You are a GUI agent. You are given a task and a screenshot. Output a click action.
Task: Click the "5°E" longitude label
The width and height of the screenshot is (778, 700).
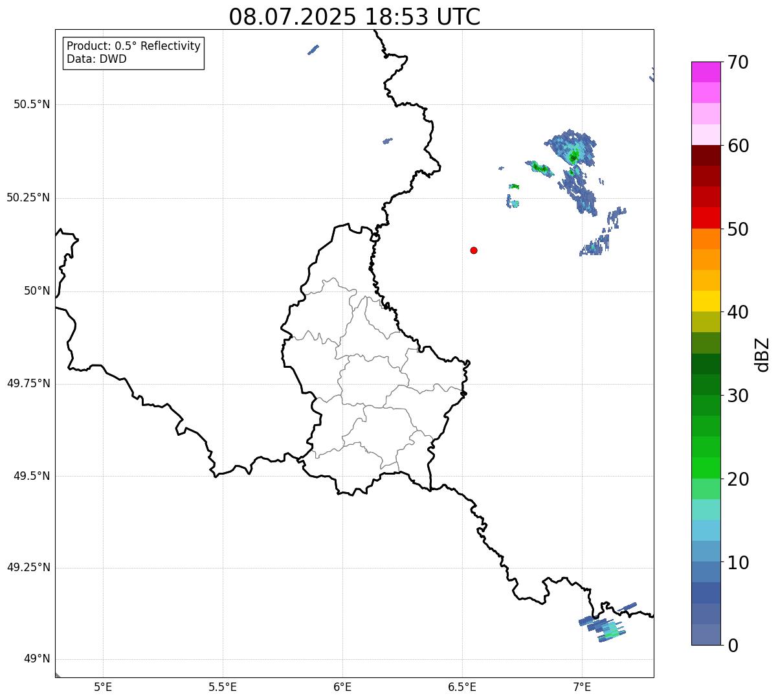point(103,686)
